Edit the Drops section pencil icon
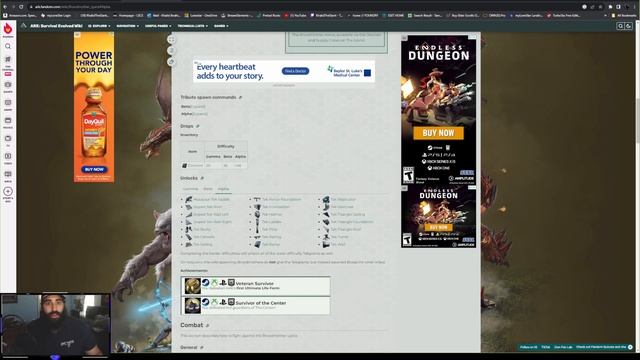Viewport: 640px width, 360px height. click(x=198, y=126)
